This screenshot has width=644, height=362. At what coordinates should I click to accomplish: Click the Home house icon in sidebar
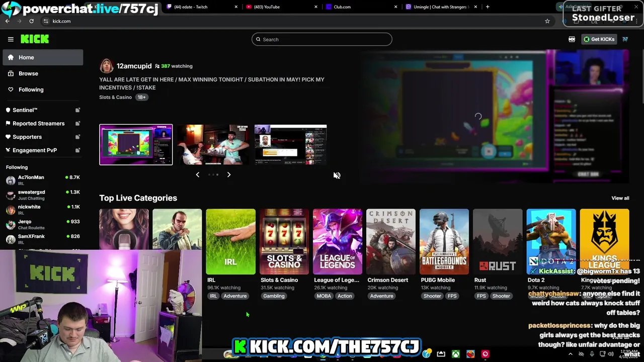point(11,57)
